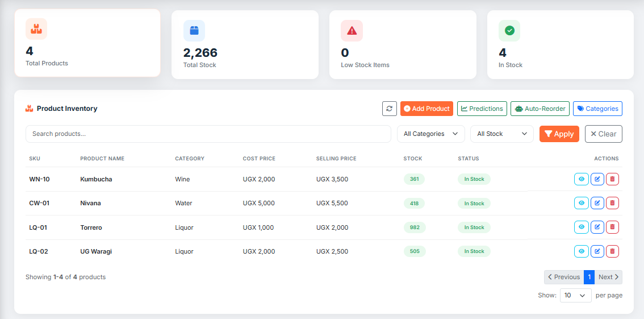Select the Total Stock summary card

coord(245,44)
